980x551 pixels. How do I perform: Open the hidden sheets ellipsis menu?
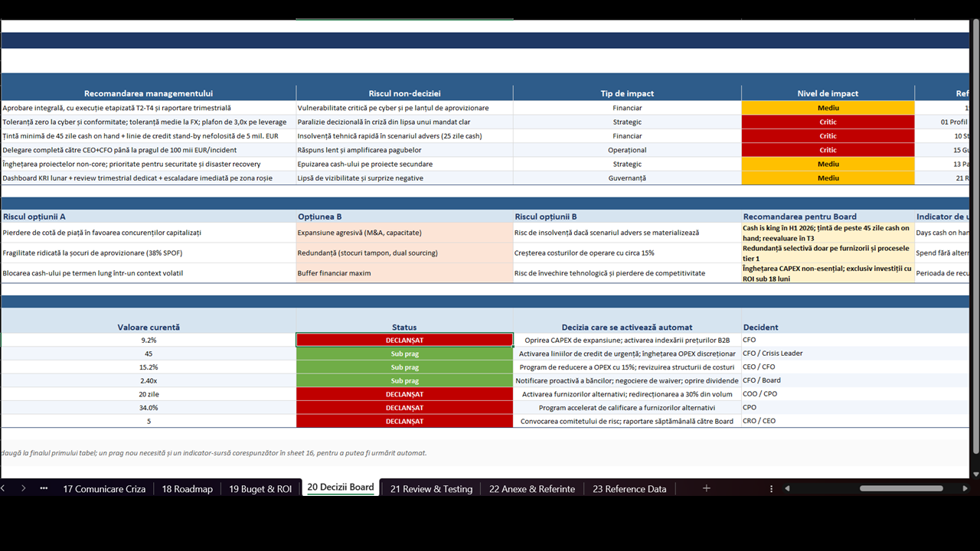click(44, 488)
